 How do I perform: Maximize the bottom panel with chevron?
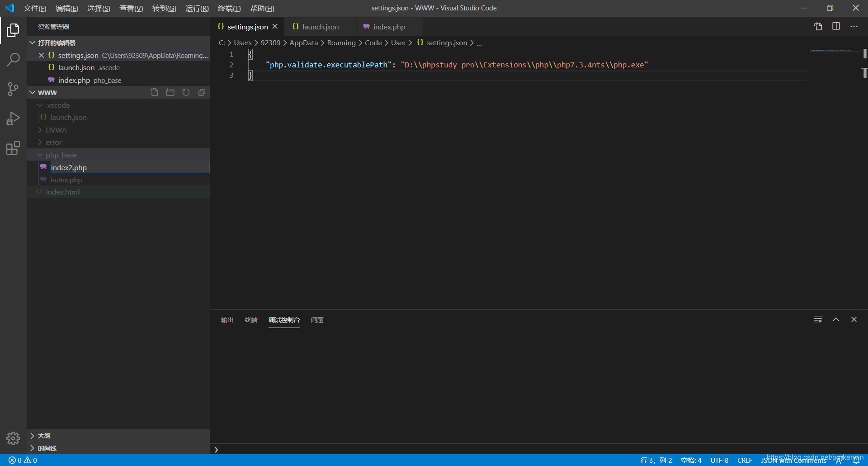(x=836, y=319)
